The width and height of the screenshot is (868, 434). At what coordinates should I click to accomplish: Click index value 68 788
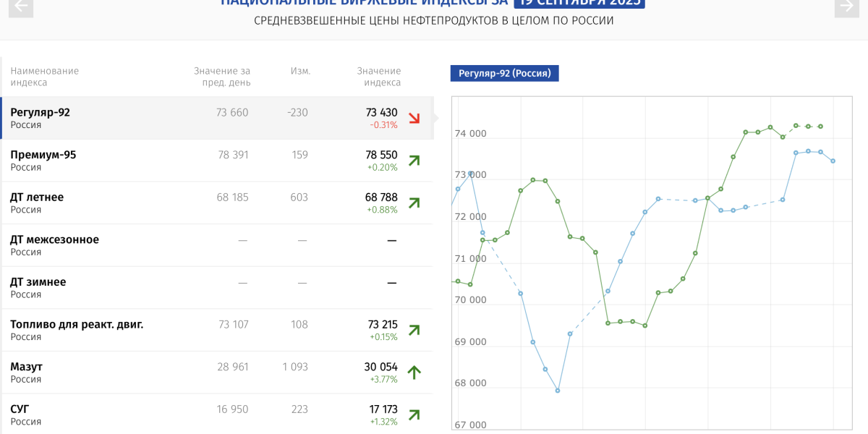(x=382, y=197)
